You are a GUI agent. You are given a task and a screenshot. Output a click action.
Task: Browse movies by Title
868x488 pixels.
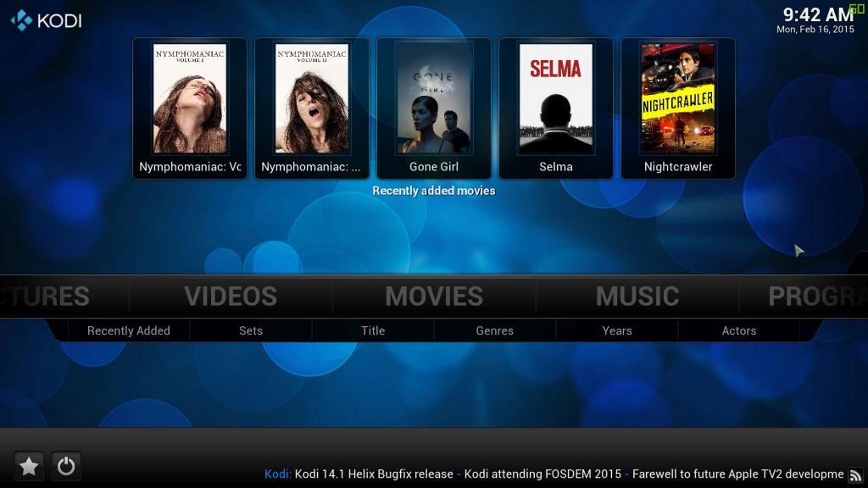click(373, 330)
